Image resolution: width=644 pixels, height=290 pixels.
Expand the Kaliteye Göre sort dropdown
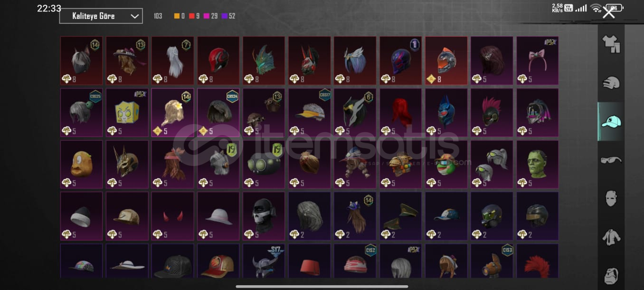(x=101, y=16)
